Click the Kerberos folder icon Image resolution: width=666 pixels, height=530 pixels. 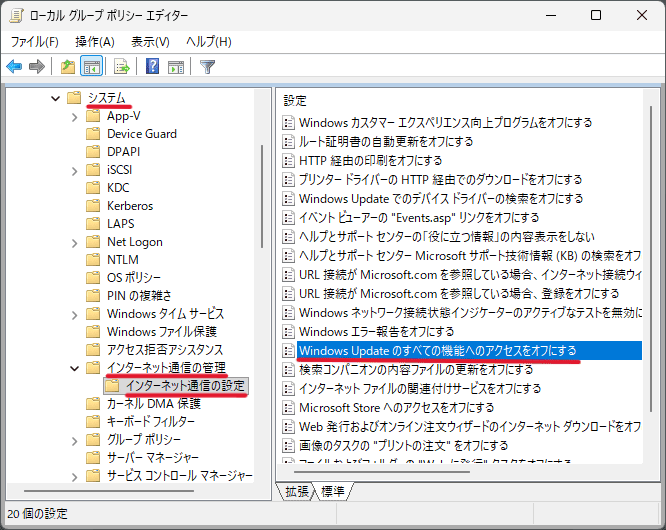coord(93,206)
